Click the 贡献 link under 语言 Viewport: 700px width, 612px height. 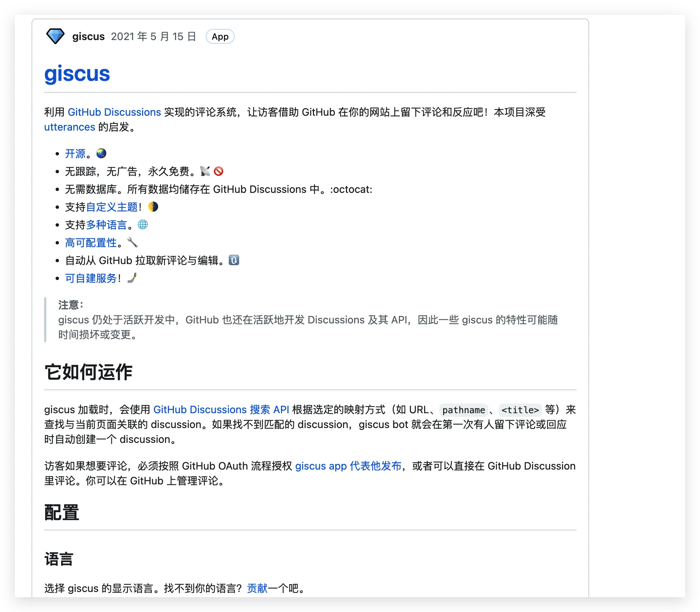click(x=257, y=588)
